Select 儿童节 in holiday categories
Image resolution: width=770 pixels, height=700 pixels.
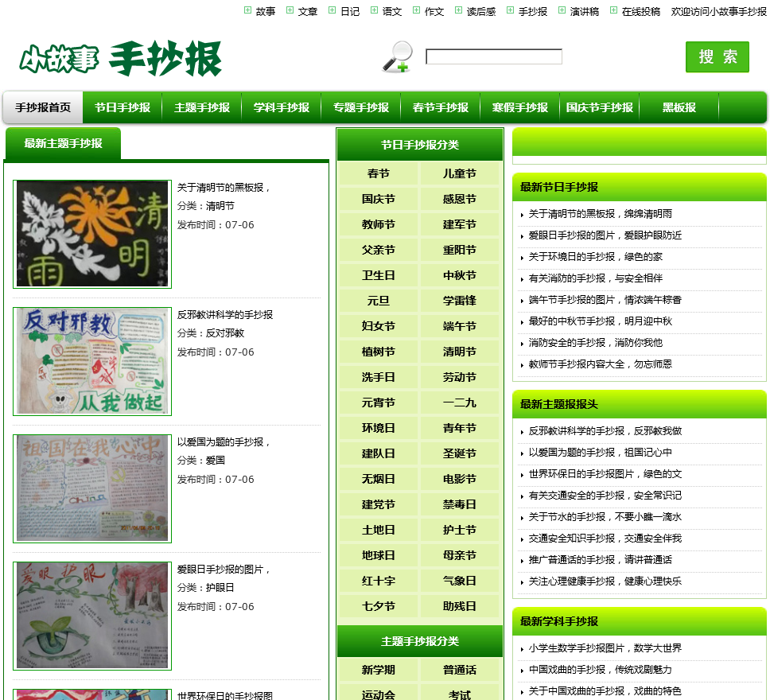click(459, 173)
